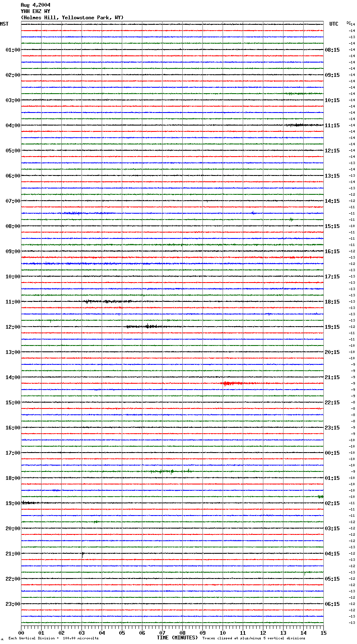Image resolution: width=357 pixels, height=644 pixels.
Task: Click the 04:15 UTC time label
Action: (332, 554)
